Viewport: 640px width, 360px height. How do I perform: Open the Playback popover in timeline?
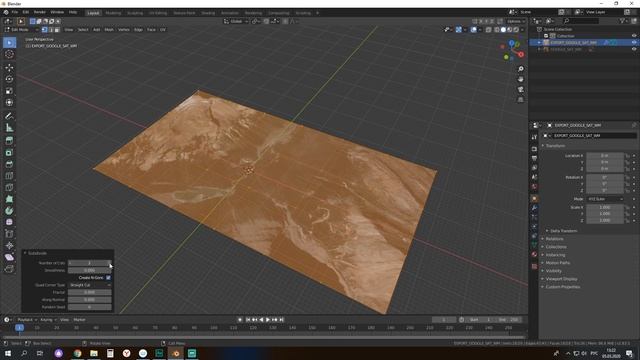pyautogui.click(x=27, y=320)
